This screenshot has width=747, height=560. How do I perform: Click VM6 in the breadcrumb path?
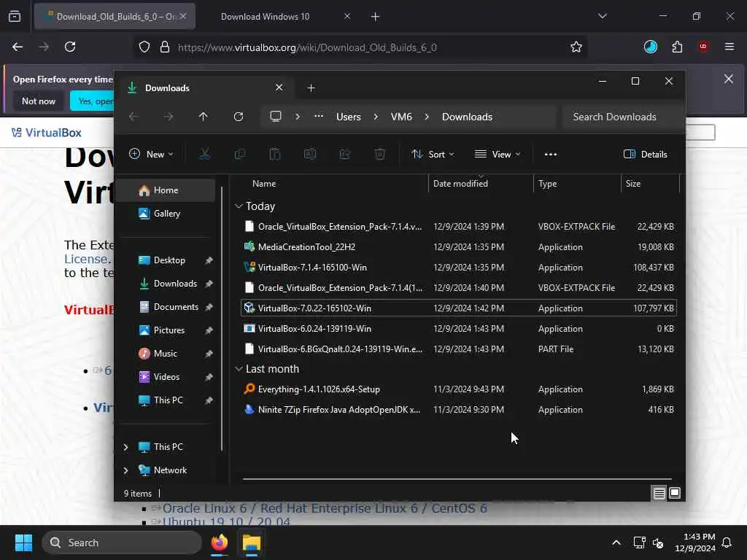coord(401,117)
